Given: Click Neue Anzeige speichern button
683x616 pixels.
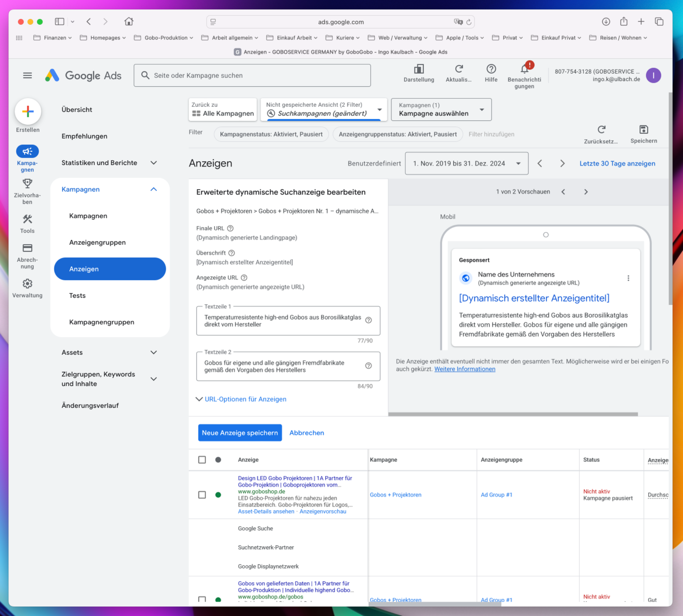Looking at the screenshot, I should [x=240, y=433].
